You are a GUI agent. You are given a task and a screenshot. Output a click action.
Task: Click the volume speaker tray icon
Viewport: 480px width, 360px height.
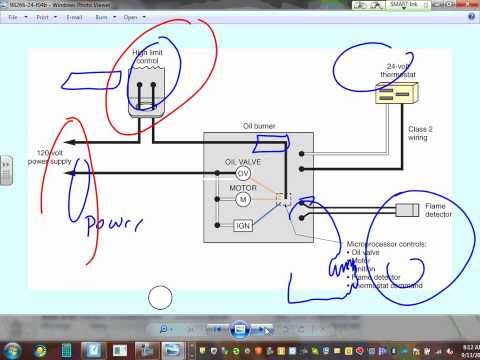[x=450, y=351]
